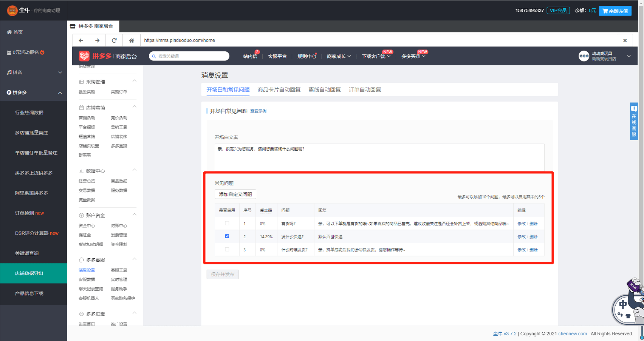Viewport: 644px width, 341px height.
Task: Enable question 3 什么时候发货 checkbox
Action: tap(227, 249)
